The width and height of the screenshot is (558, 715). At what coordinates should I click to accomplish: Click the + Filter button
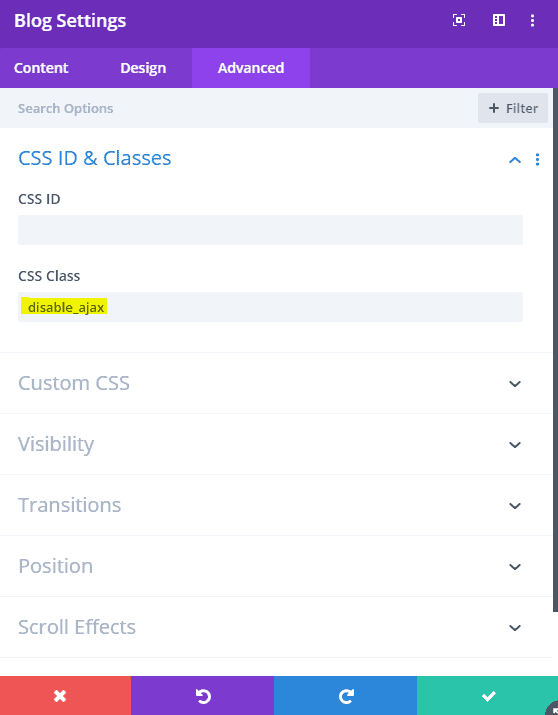513,108
